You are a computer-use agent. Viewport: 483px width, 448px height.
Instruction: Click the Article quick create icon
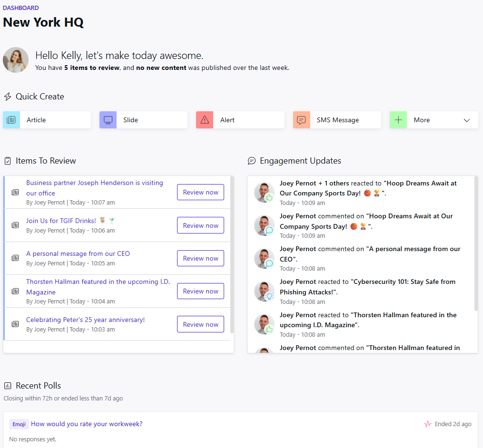tap(11, 120)
